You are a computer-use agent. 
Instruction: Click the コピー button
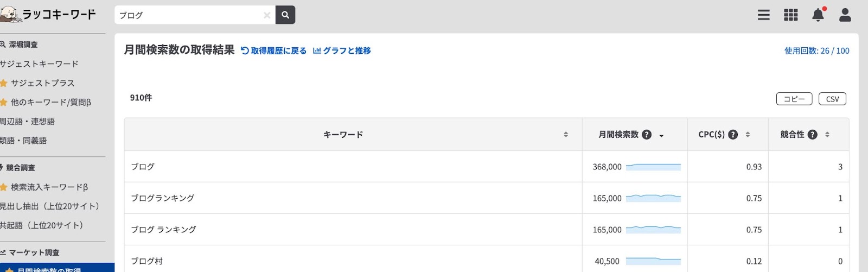[x=794, y=99]
